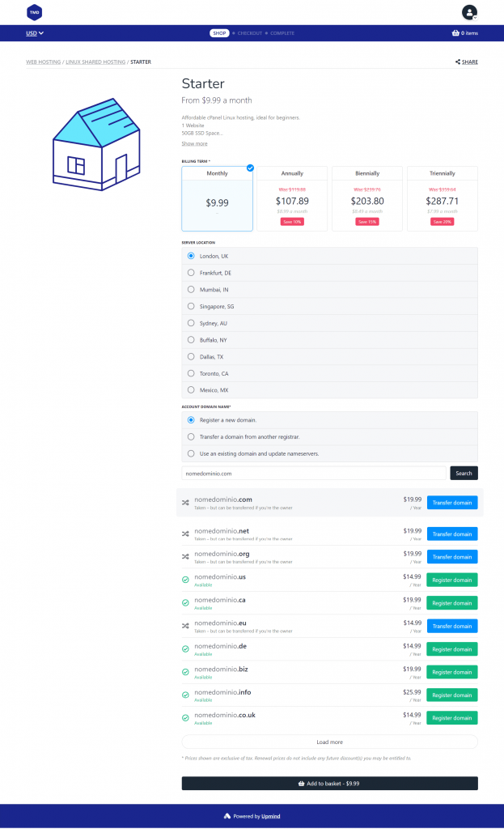Image resolution: width=504 pixels, height=829 pixels.
Task: Choose Sydney, AU server location
Action: 191,323
